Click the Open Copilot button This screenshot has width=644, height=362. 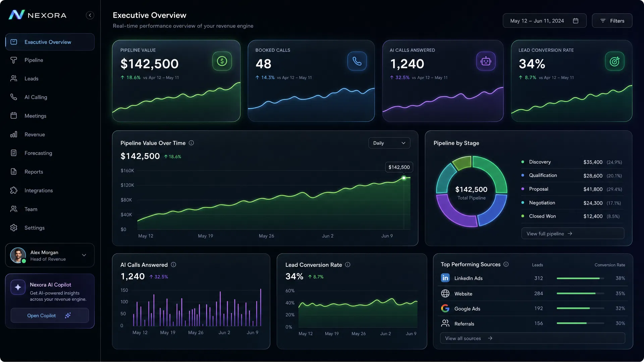[50, 315]
